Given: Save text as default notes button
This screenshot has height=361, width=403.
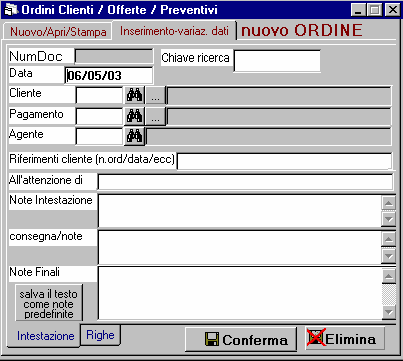Looking at the screenshot, I should pos(49,303).
